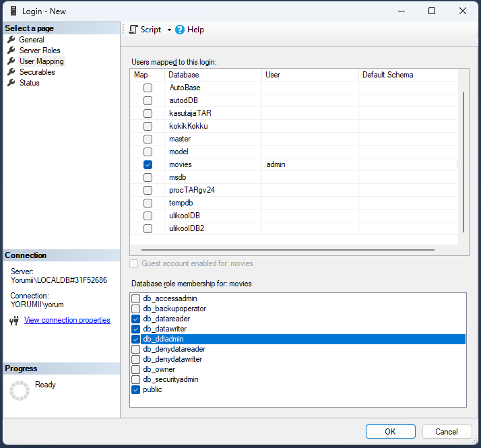This screenshot has height=448, width=481.
Task: Toggle the db_ddladmin role checkbox
Action: [135, 339]
